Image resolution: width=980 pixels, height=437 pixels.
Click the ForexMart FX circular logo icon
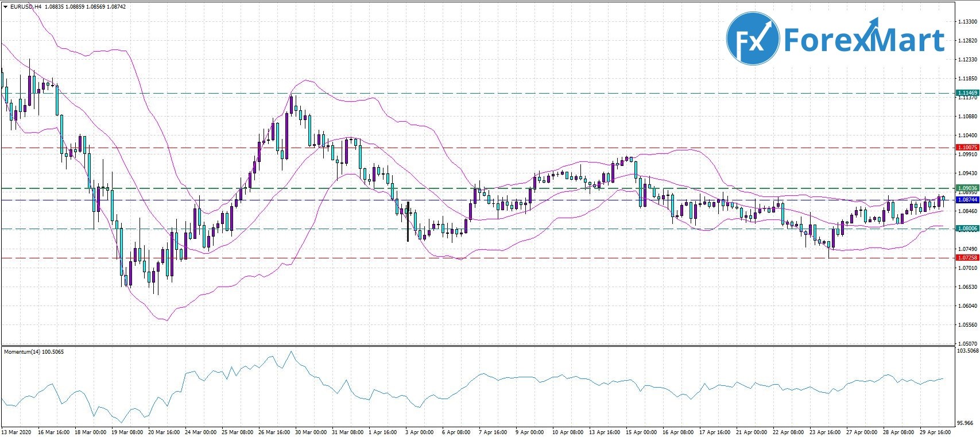(752, 38)
